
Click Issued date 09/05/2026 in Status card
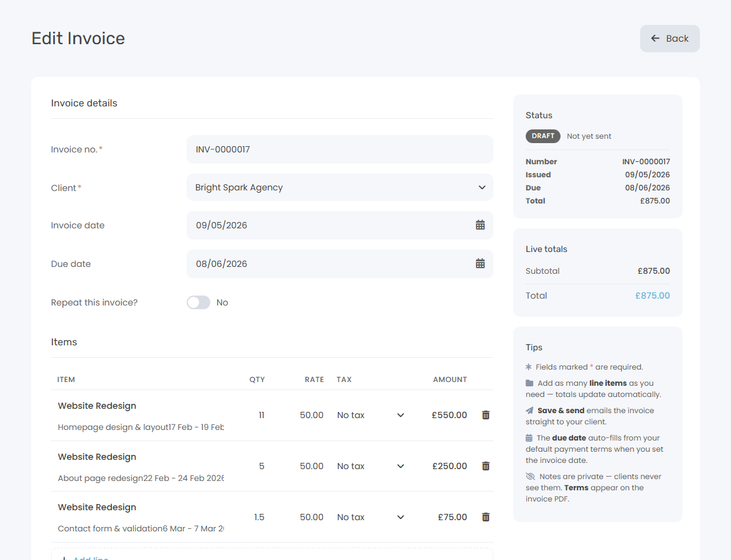[x=647, y=175]
